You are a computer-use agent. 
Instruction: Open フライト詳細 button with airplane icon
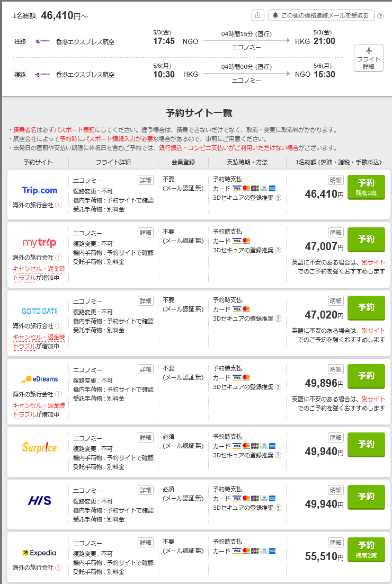pyautogui.click(x=369, y=58)
